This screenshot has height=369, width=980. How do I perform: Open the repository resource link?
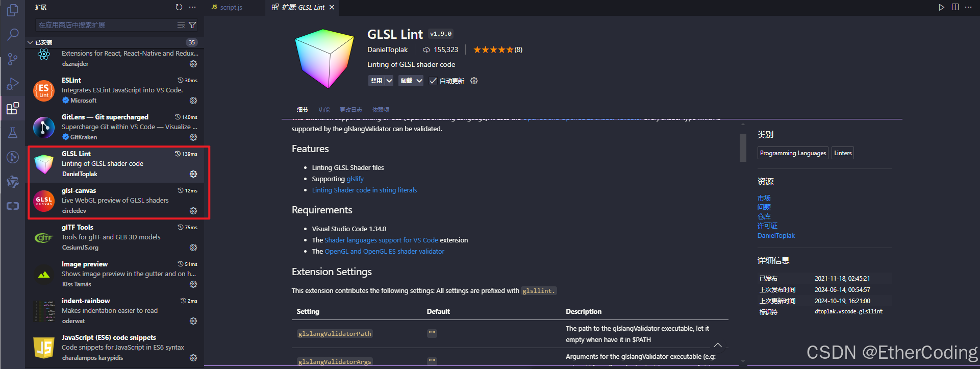764,216
